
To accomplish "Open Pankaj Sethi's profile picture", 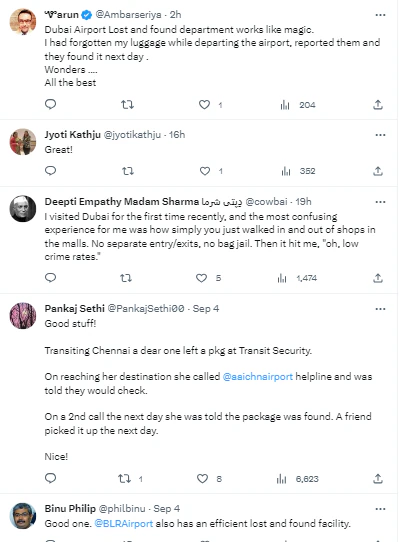I will [x=23, y=316].
